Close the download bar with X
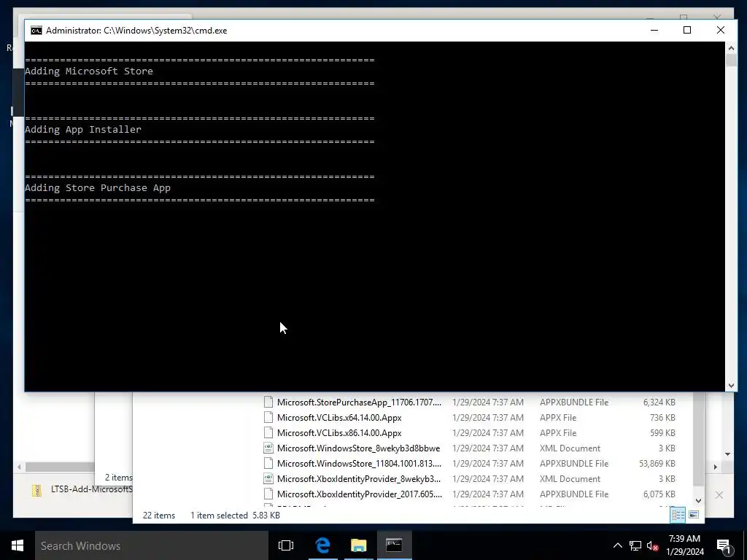This screenshot has width=747, height=560. tap(719, 495)
